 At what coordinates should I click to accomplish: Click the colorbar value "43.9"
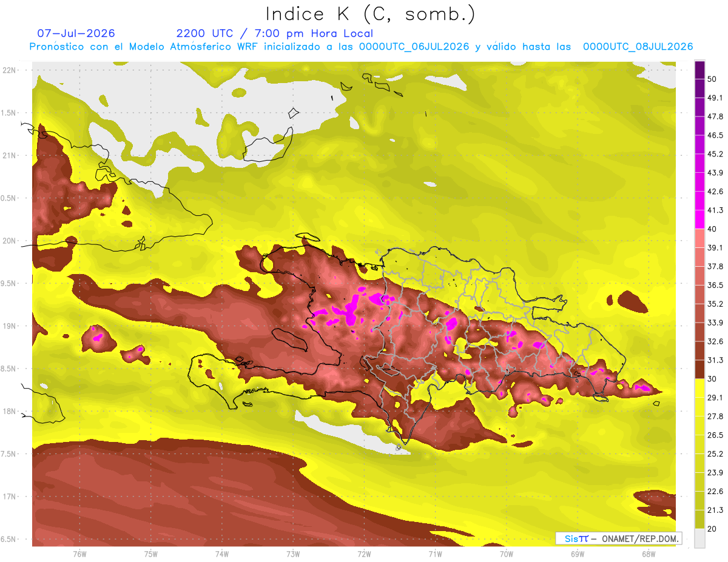point(715,173)
